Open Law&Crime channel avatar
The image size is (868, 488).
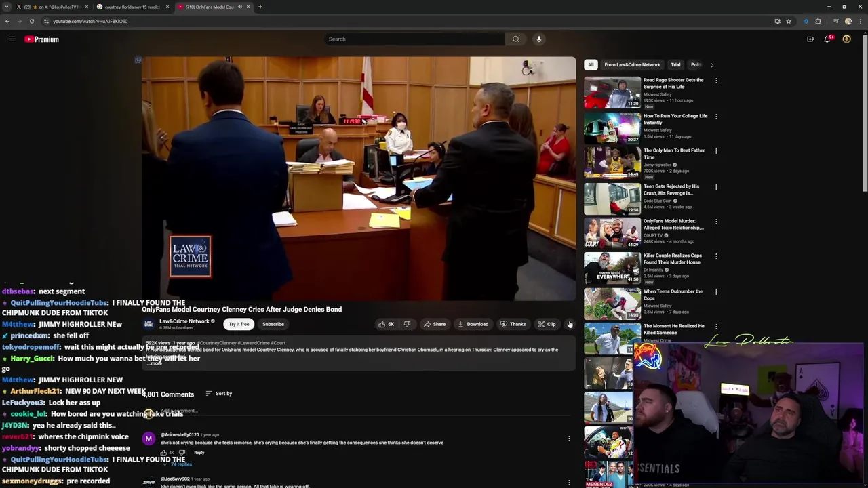149,324
